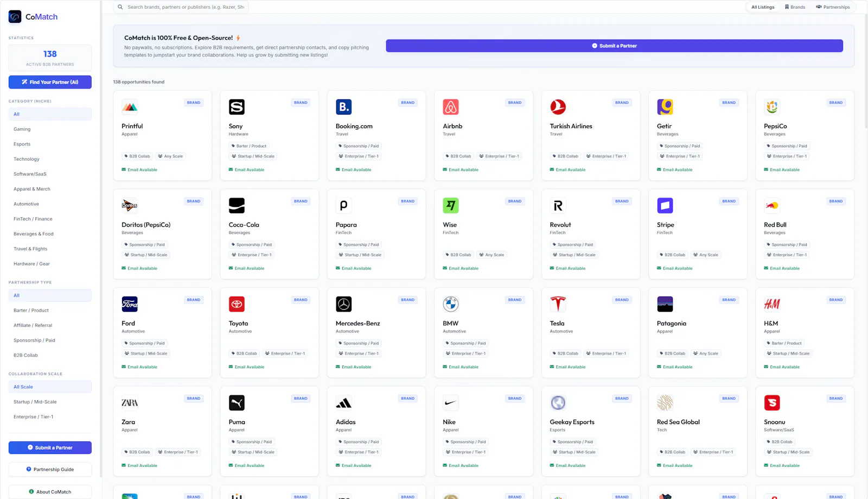Choose FinTech / Finance category
This screenshot has width=868, height=499.
click(50, 219)
